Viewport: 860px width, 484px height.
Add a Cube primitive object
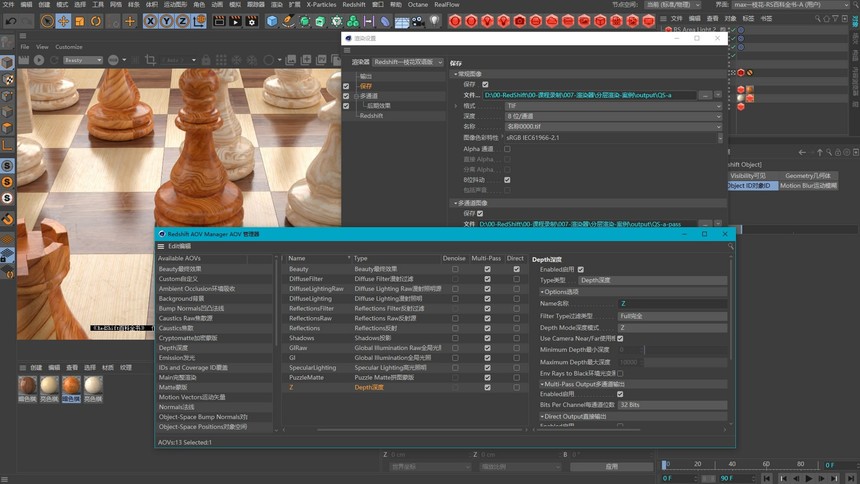[x=272, y=21]
